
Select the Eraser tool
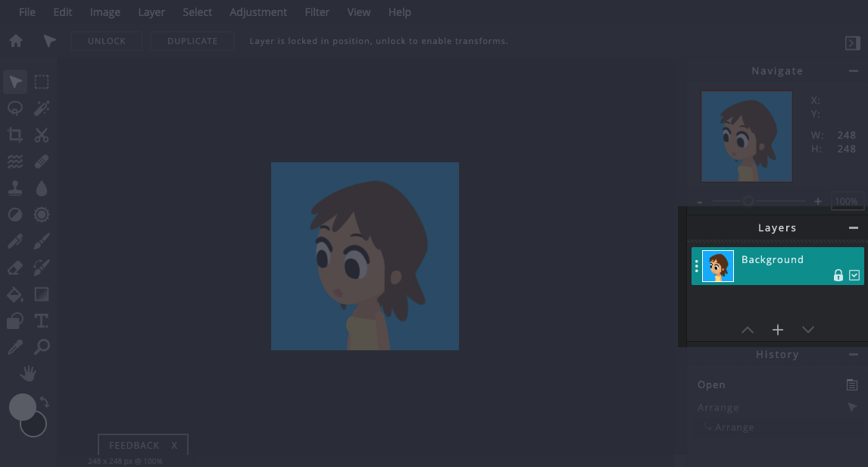(15, 268)
